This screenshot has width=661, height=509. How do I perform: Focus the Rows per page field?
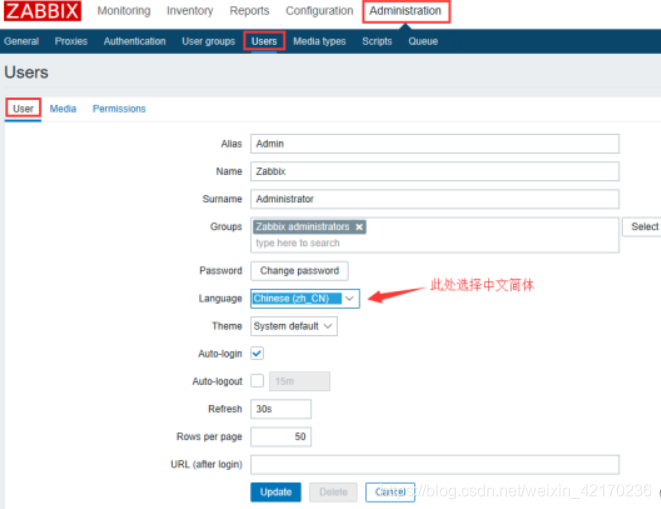point(281,436)
